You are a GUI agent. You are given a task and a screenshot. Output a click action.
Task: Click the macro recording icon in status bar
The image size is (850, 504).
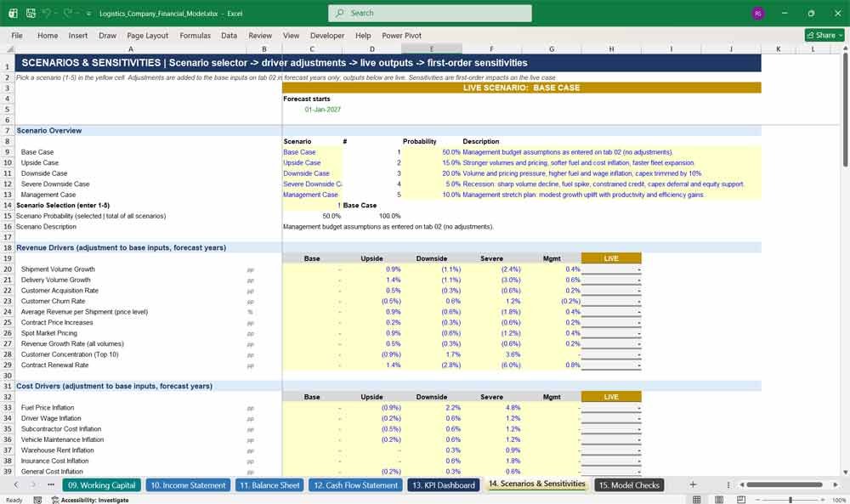click(x=37, y=500)
